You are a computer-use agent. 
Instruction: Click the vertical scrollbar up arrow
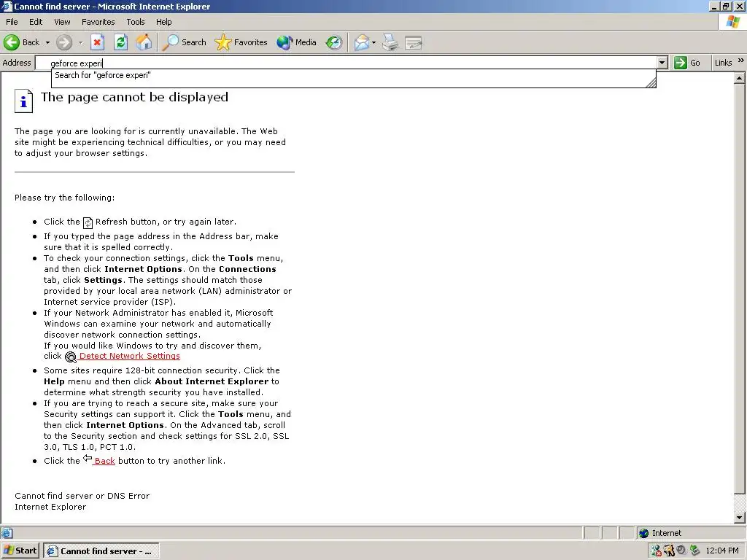[x=740, y=77]
